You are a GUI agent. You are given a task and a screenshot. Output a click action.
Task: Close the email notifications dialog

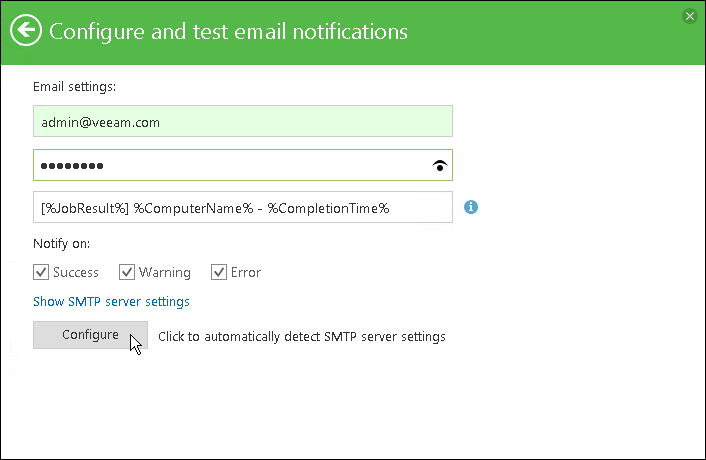(689, 16)
